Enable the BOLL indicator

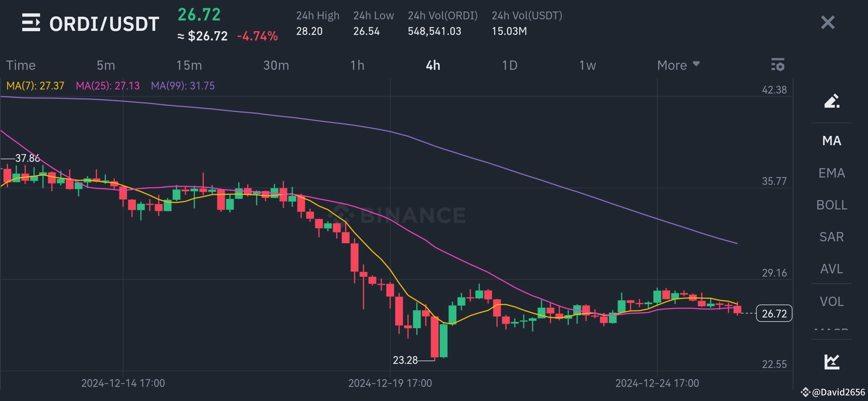[832, 205]
